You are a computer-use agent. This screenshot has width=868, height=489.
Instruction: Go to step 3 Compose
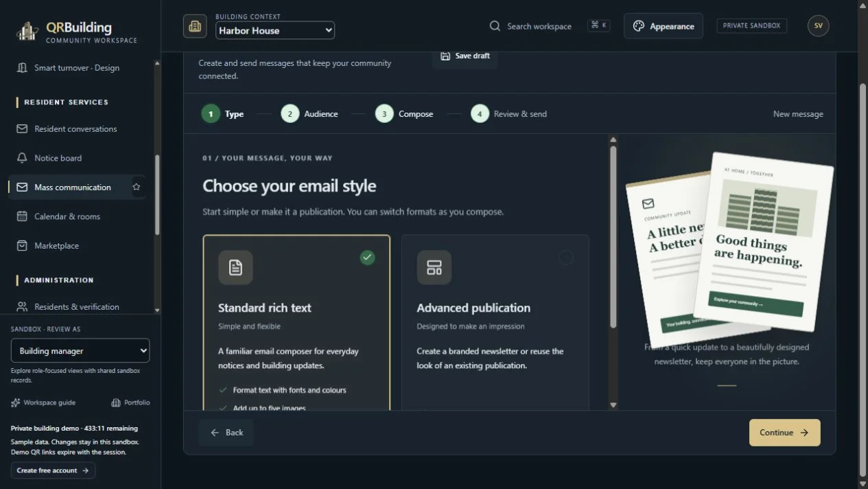click(404, 114)
